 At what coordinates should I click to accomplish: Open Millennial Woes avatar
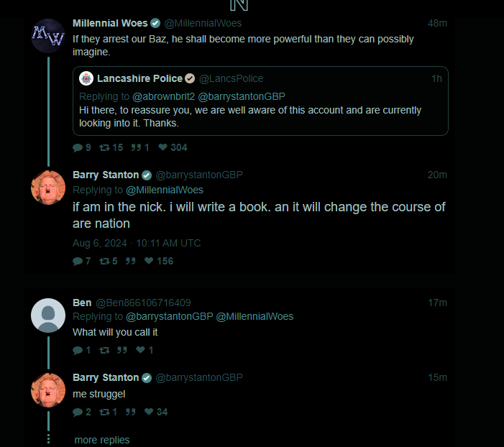click(x=48, y=36)
